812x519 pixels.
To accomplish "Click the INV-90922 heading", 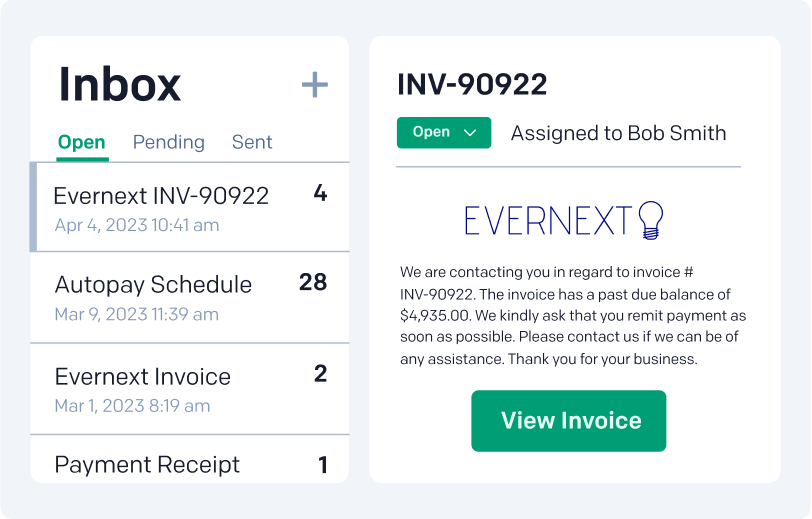I will pyautogui.click(x=472, y=85).
